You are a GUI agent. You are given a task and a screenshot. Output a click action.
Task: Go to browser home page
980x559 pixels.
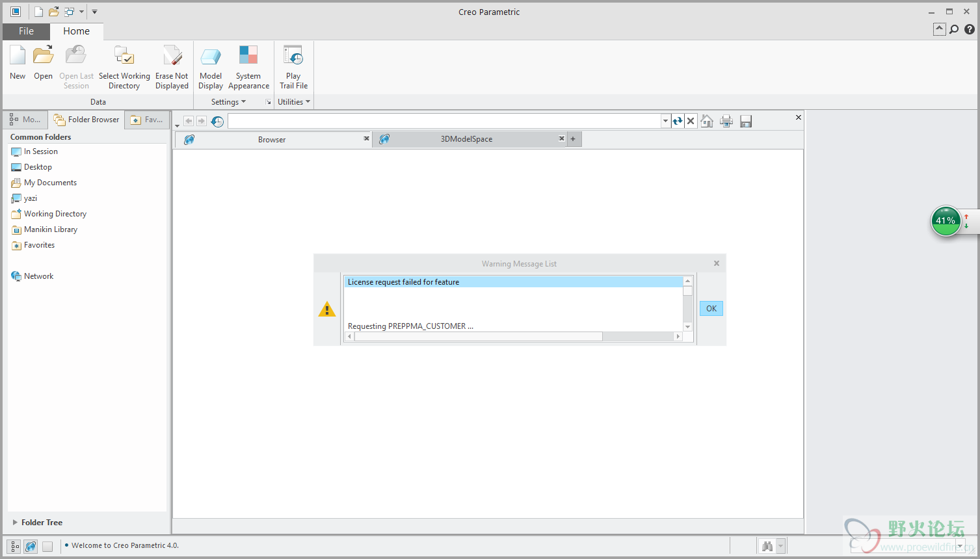point(707,121)
